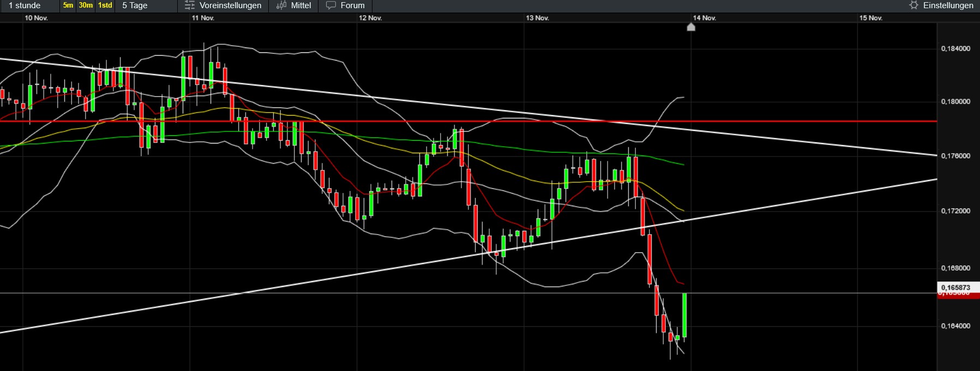Click the Mittel candlestick chart icon
Viewport: 980px width, 371px height.
click(x=281, y=5)
